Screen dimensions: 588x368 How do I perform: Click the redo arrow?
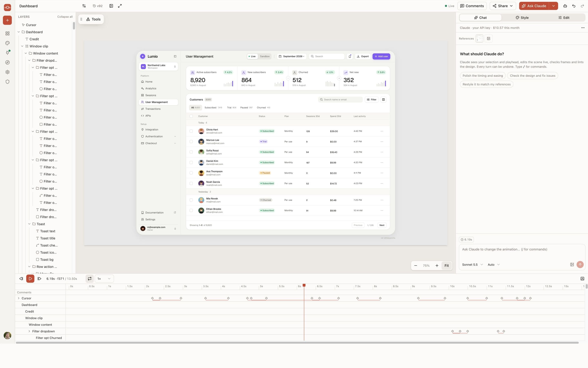click(582, 6)
